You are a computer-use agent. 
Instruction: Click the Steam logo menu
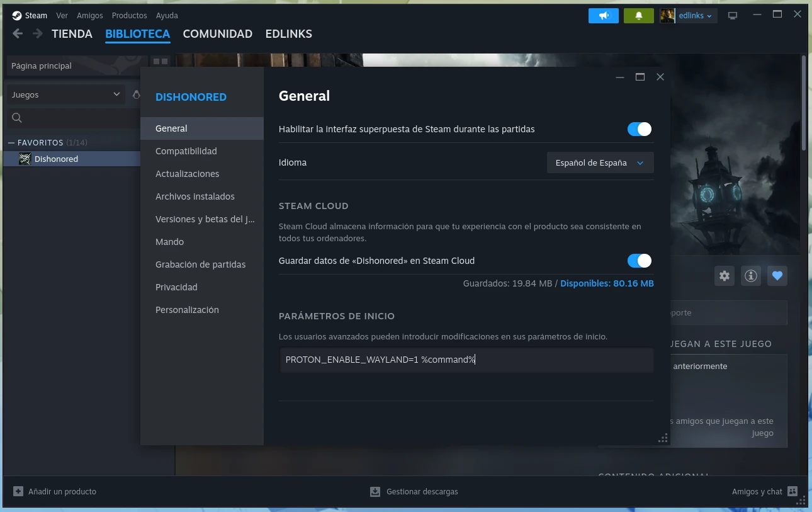click(x=17, y=16)
